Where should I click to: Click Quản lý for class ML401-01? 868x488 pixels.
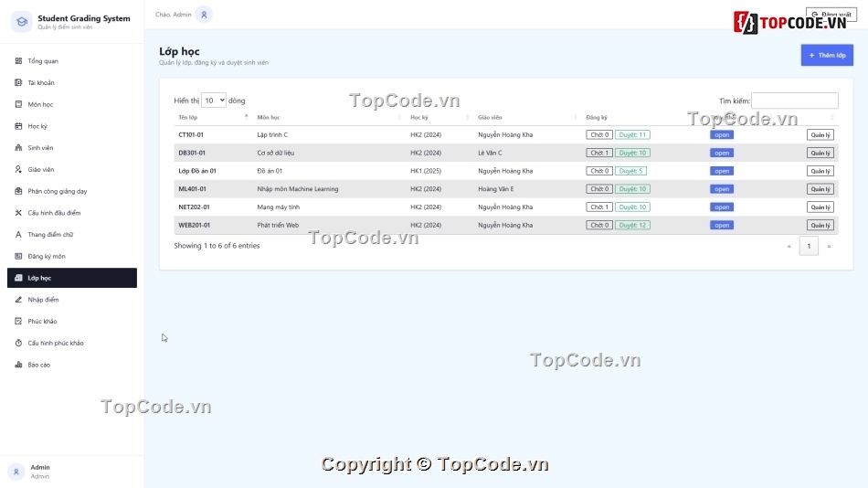[820, 189]
